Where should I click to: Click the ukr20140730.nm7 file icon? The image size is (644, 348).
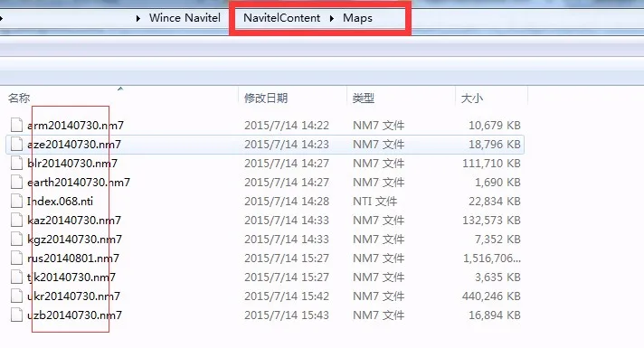point(16,296)
